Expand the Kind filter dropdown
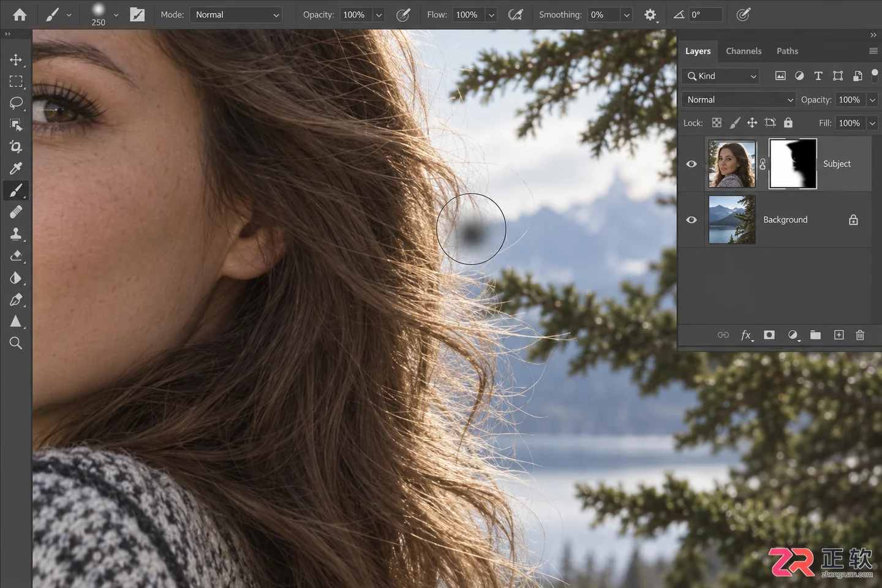Viewport: 882px width, 588px height. point(720,76)
